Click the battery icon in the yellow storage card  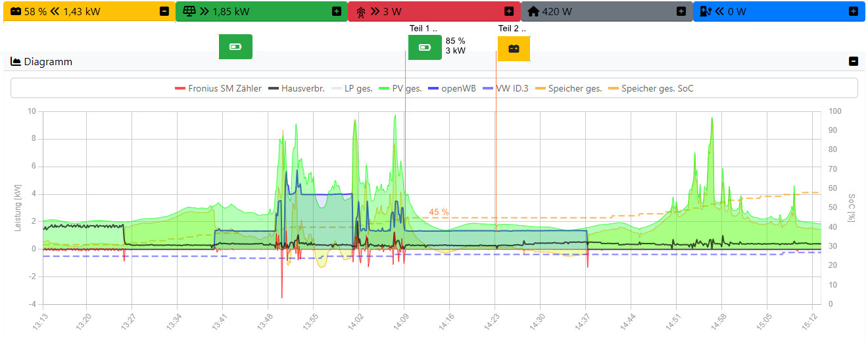[16, 11]
